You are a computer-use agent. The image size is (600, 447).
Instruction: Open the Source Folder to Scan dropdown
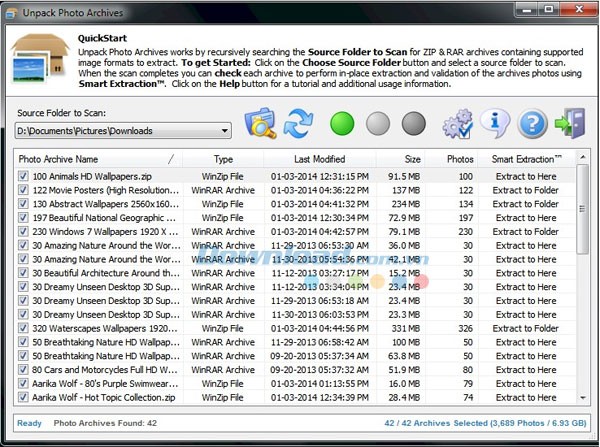click(x=224, y=131)
